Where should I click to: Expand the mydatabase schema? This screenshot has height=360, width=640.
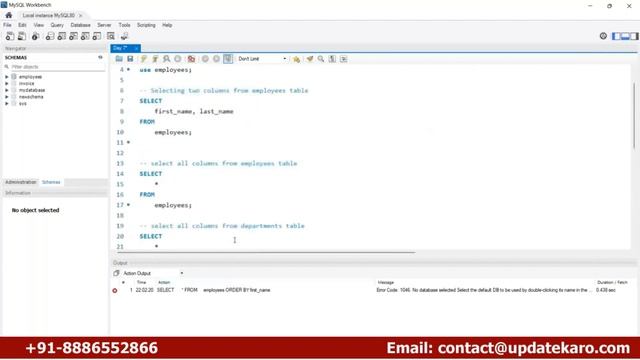(7, 90)
